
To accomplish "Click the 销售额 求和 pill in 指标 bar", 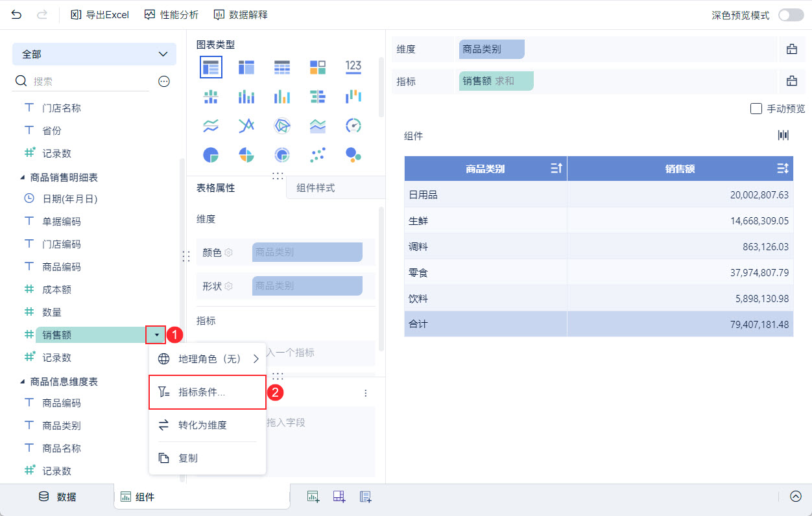I will pyautogui.click(x=496, y=81).
